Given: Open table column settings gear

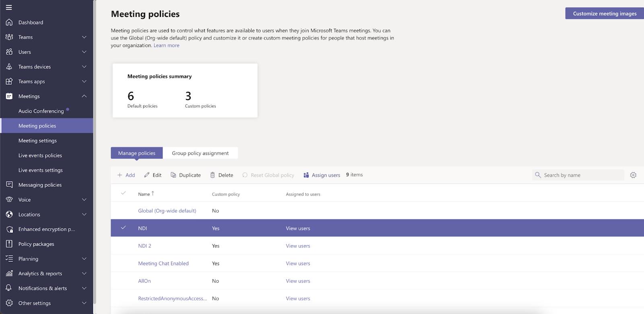Looking at the screenshot, I should pos(633,175).
